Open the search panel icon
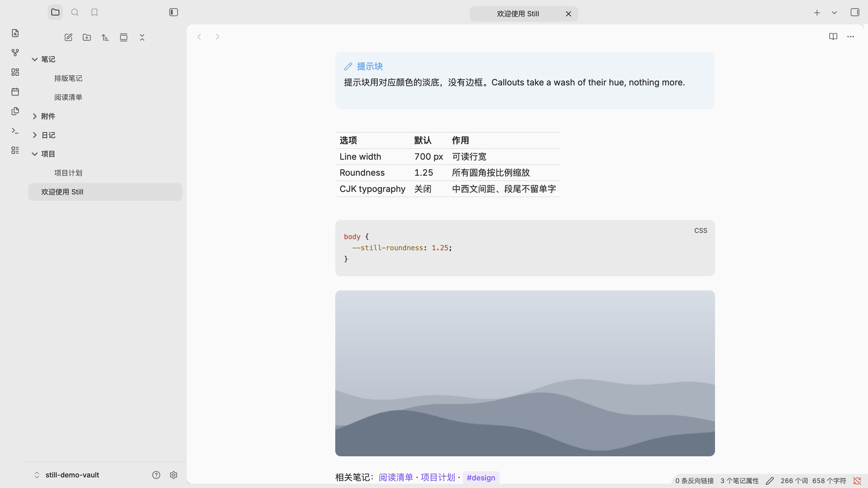The width and height of the screenshot is (868, 488). click(75, 12)
